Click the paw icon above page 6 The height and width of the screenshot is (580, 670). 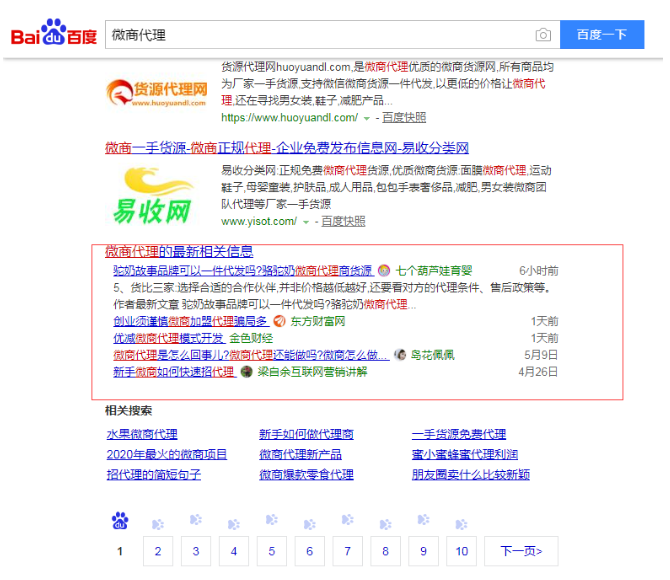(x=309, y=524)
